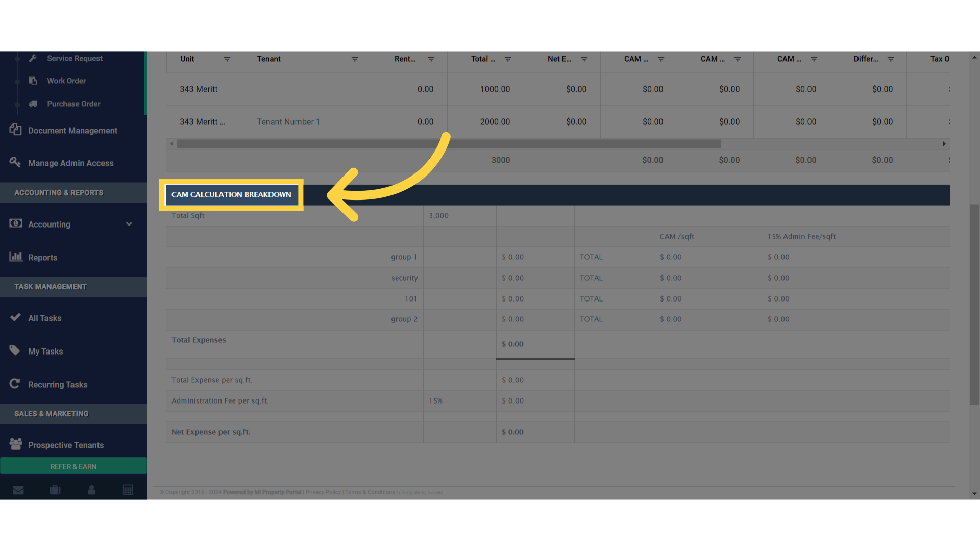Click the Accounting money icon
Image resolution: width=980 pixels, height=551 pixels.
(16, 223)
